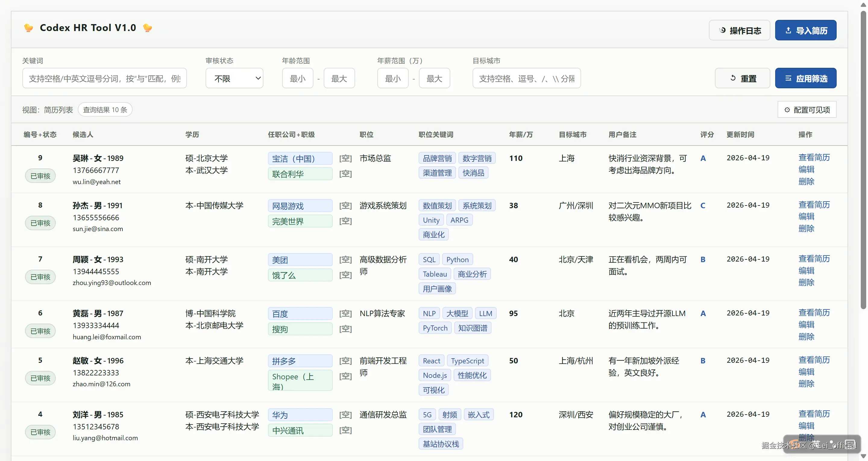The height and width of the screenshot is (461, 868).
Task: Open 查看简历 for 吴琳
Action: (x=814, y=157)
